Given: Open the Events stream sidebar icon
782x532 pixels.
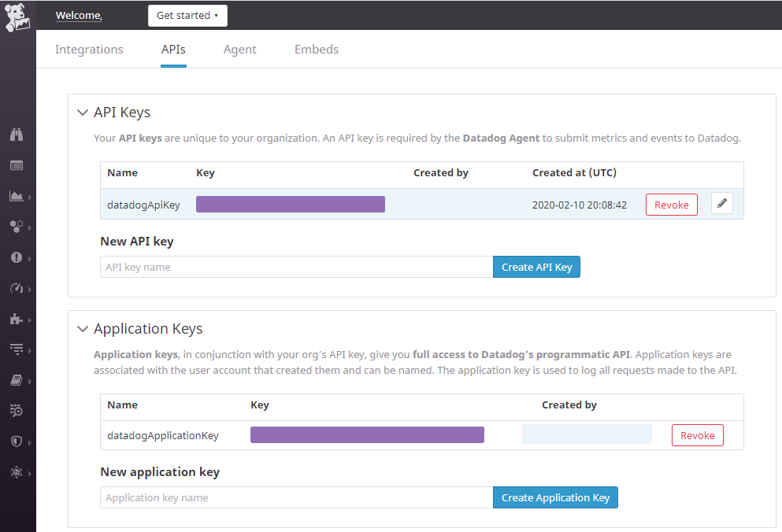Looking at the screenshot, I should click(x=17, y=165).
